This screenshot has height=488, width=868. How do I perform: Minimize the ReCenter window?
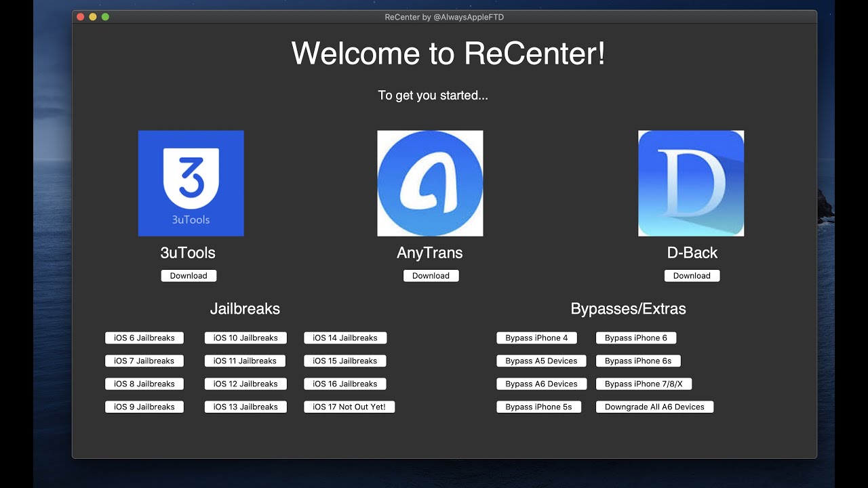93,17
